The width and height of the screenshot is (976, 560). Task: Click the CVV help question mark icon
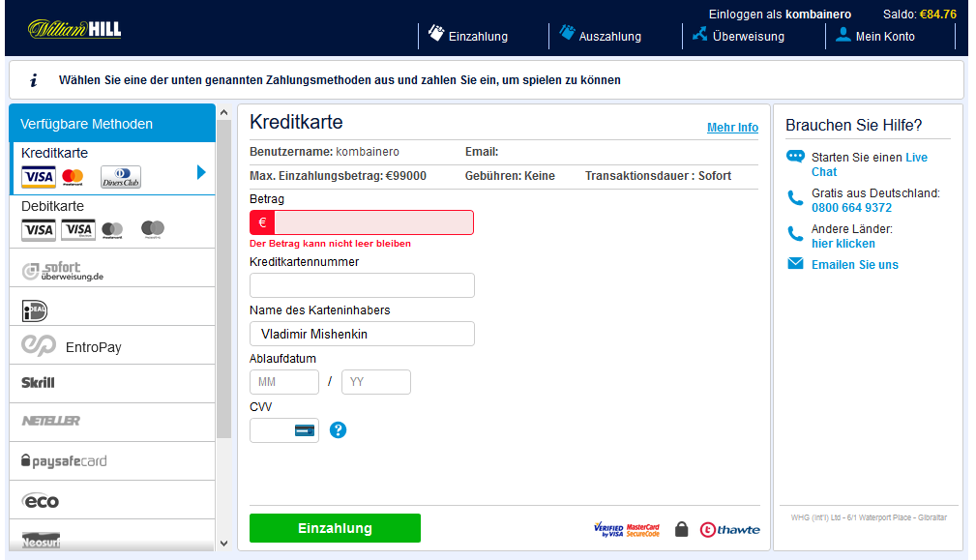338,430
